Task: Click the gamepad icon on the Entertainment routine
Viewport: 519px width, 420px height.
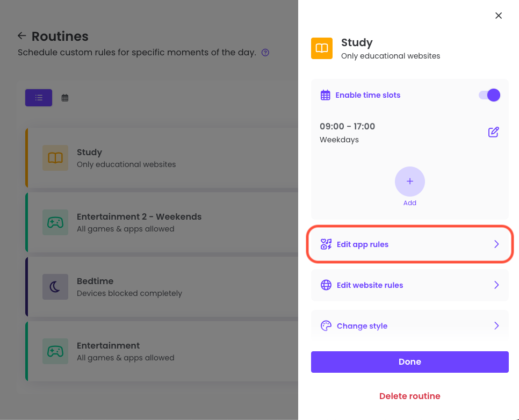Action: click(55, 351)
